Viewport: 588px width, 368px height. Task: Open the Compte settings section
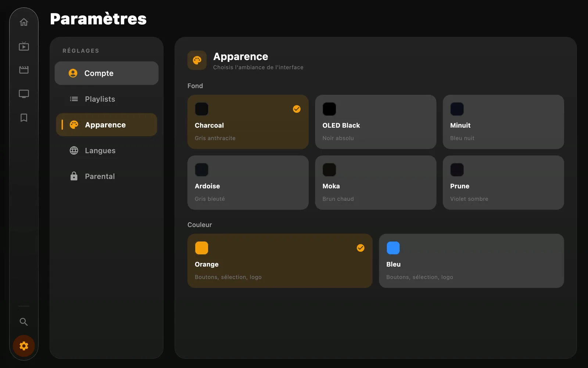pyautogui.click(x=107, y=73)
